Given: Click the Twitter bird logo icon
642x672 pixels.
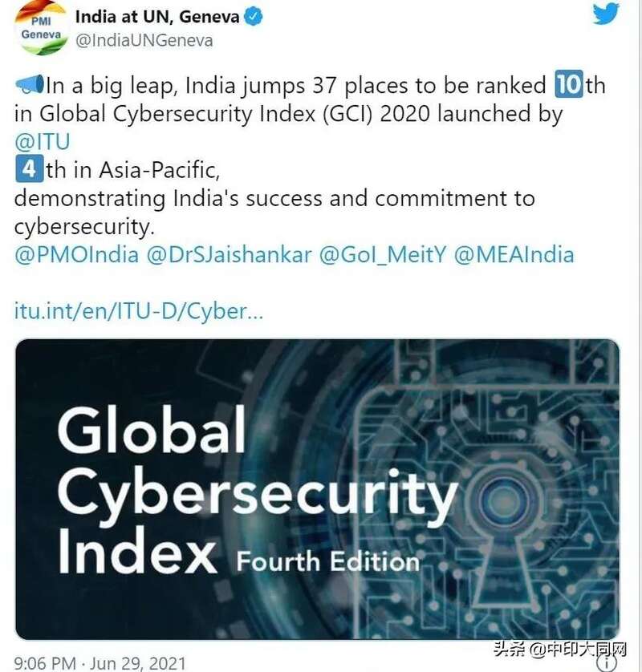Looking at the screenshot, I should 606,14.
